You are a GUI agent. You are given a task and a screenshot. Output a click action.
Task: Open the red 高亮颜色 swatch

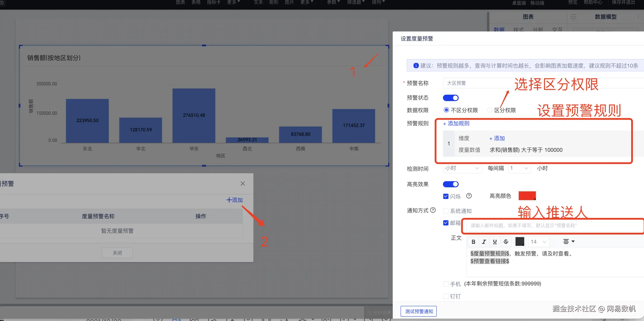click(527, 196)
